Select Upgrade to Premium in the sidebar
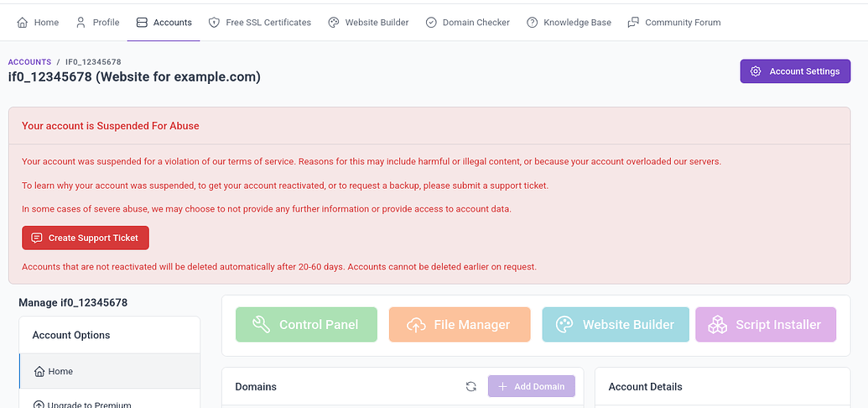868x408 pixels. pyautogui.click(x=110, y=400)
